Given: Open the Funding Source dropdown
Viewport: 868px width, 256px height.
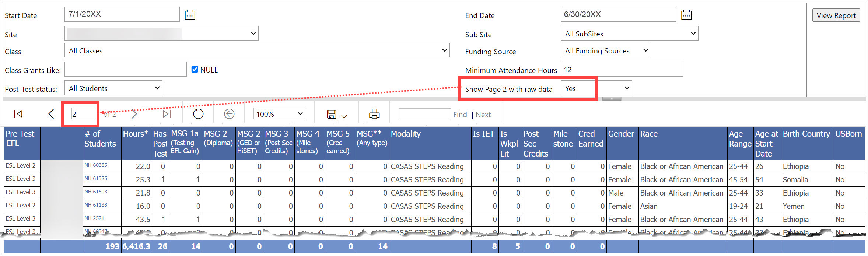Looking at the screenshot, I should tap(606, 50).
